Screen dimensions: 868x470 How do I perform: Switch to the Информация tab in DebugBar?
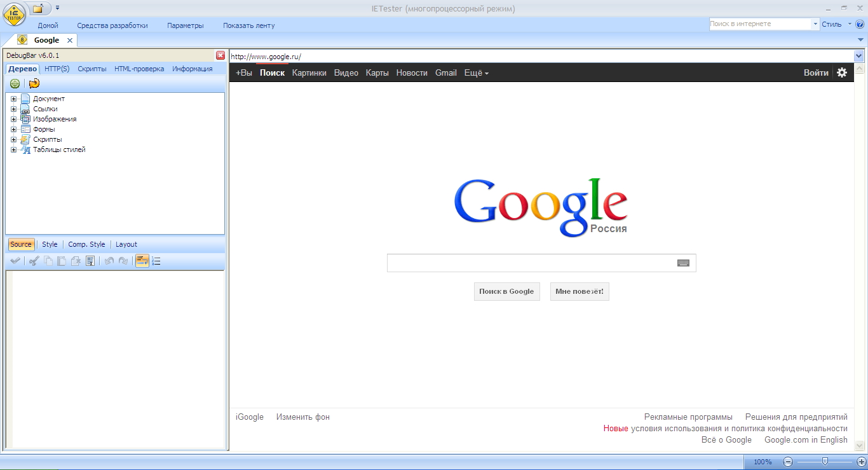click(193, 69)
